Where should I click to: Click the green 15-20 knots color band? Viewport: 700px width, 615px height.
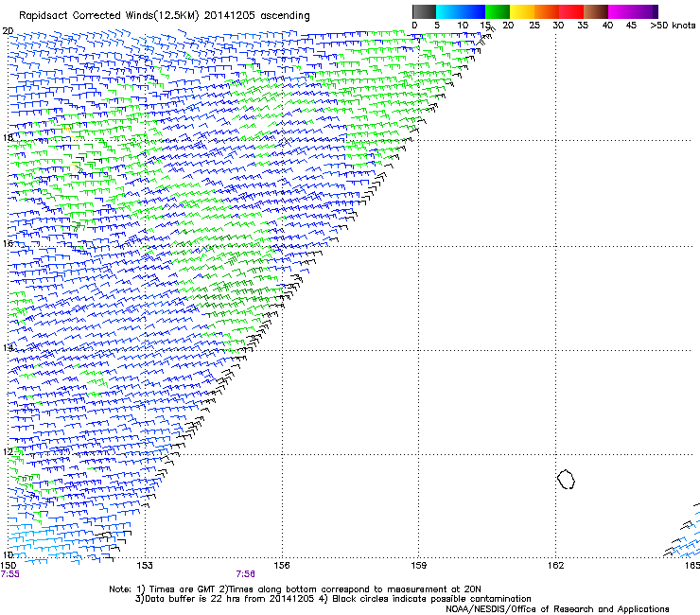[498, 11]
